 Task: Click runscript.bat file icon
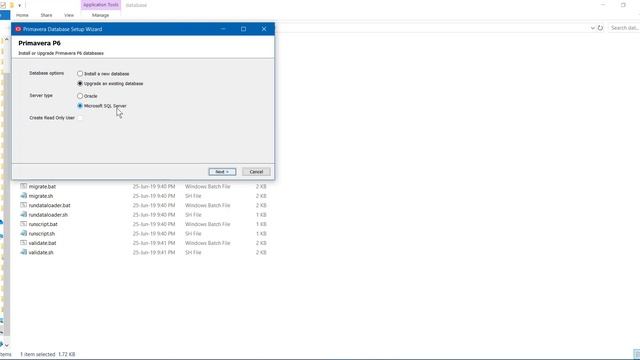(x=24, y=224)
